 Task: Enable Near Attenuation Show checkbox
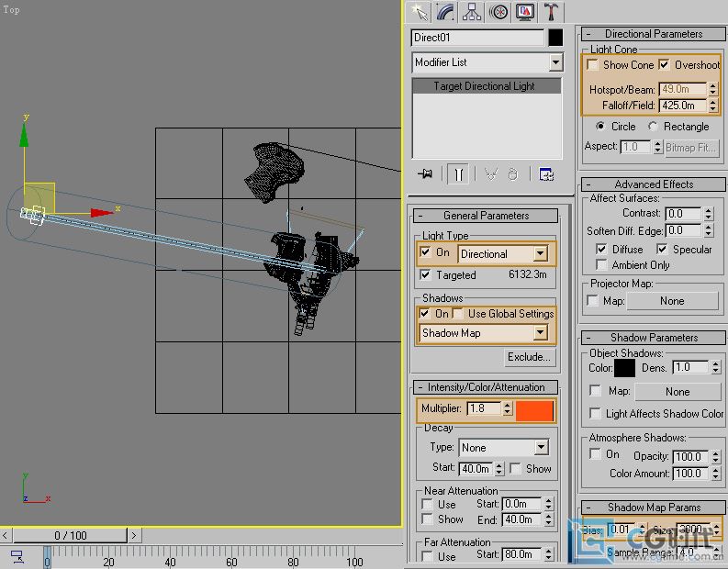(x=427, y=519)
